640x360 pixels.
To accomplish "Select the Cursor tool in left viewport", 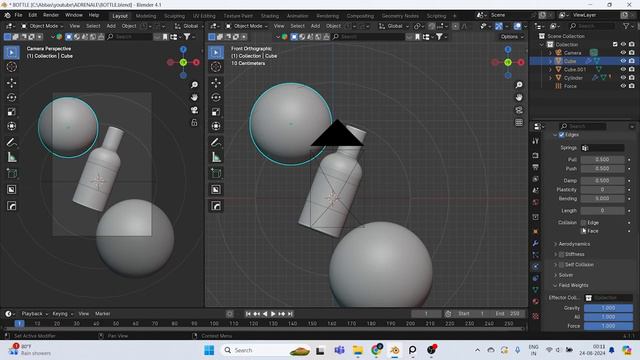I will point(11,67).
